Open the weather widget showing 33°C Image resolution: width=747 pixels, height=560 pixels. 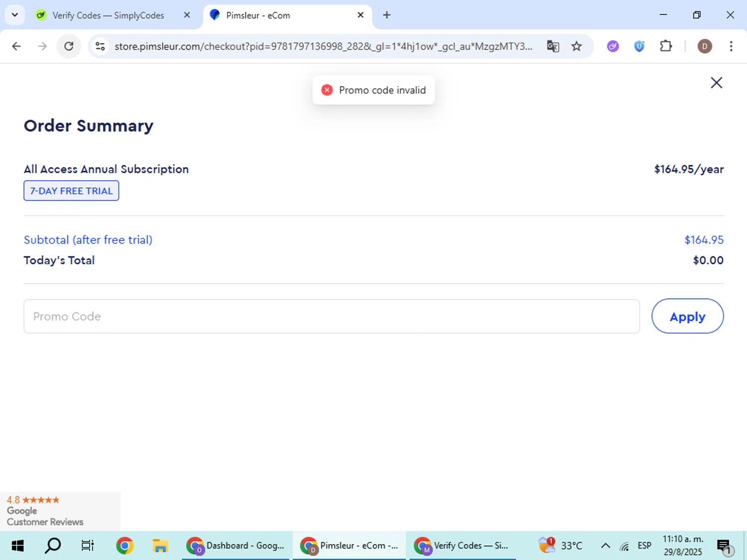pyautogui.click(x=560, y=546)
